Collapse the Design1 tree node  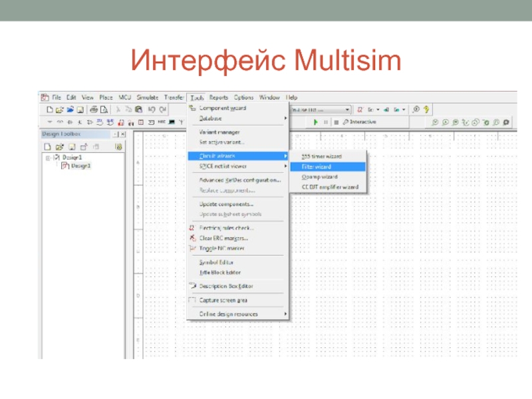pyautogui.click(x=47, y=158)
